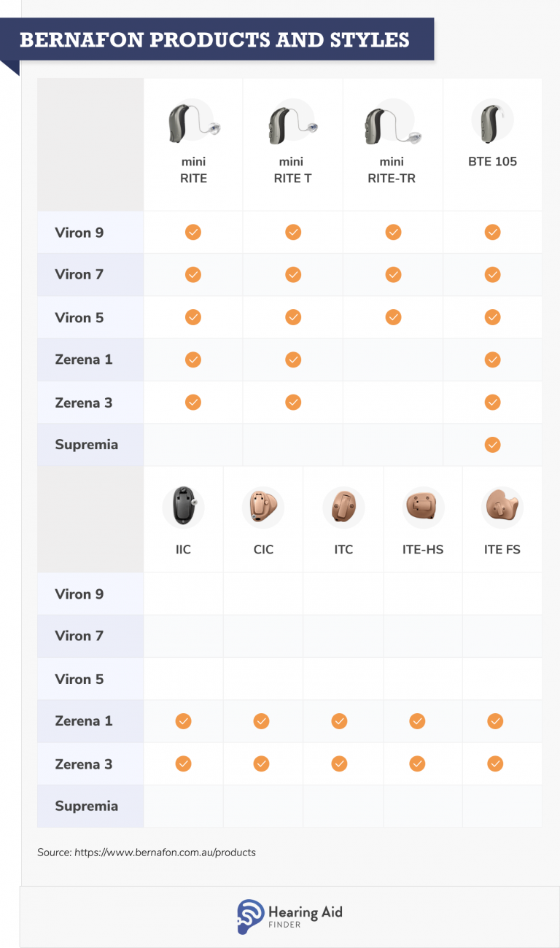This screenshot has width=560, height=948.
Task: Click Zerena 3 ITE FS checkmark
Action: click(x=495, y=764)
